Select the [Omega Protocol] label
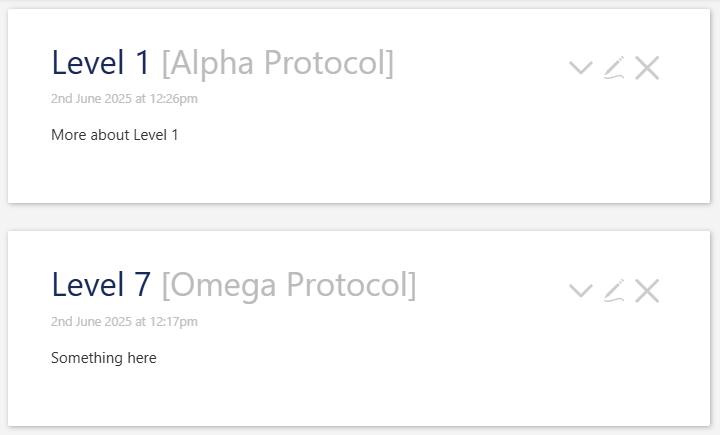 (289, 286)
